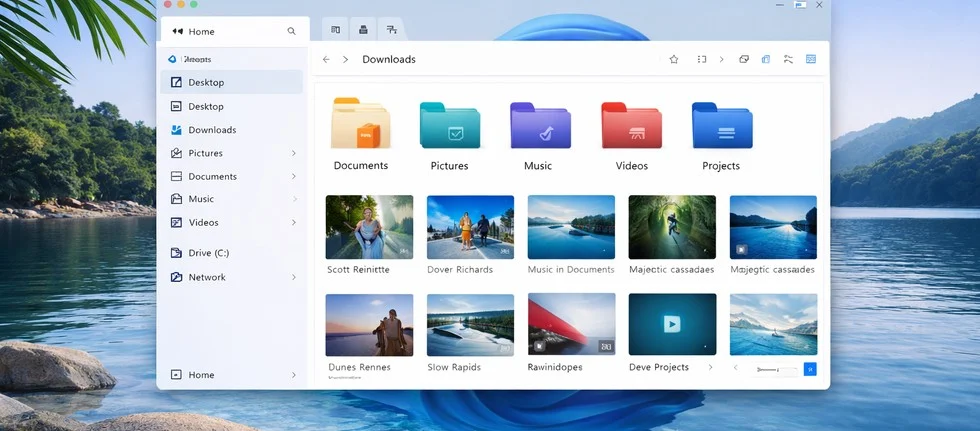Viewport: 980px width, 431px height.
Task: Click the zoom slider at bottom right
Action: [777, 370]
